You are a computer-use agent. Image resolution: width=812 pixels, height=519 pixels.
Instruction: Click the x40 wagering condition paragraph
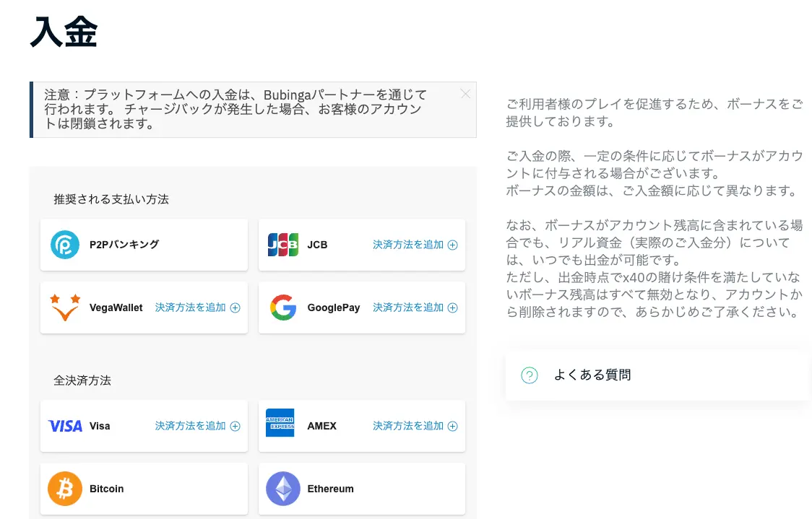point(654,295)
